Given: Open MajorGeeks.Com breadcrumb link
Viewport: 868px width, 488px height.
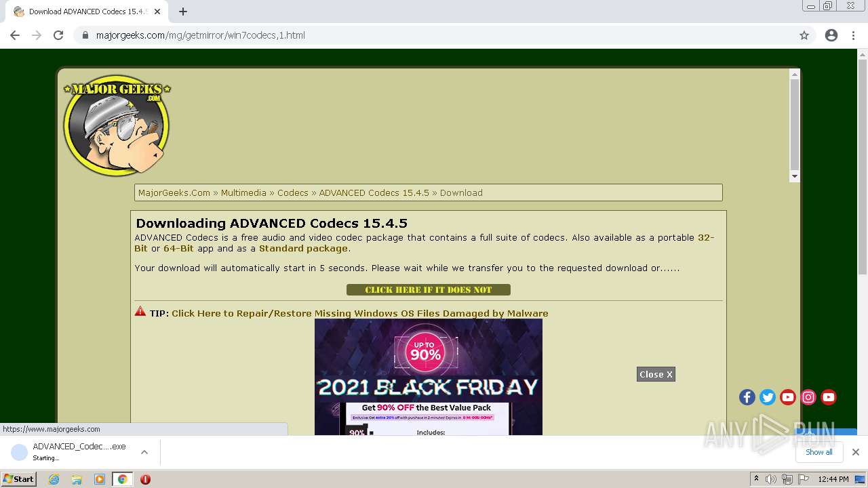Looking at the screenshot, I should (x=174, y=193).
